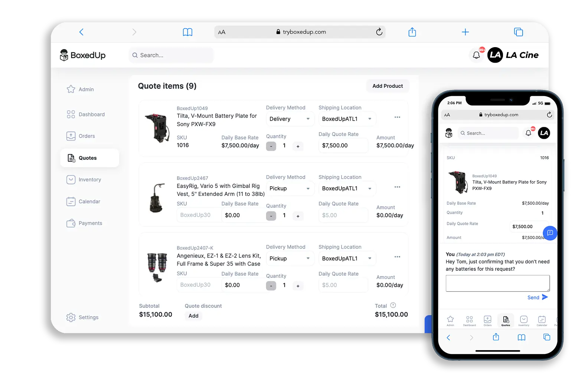The image size is (588, 374).
Task: Open the bookmarks icon in Safari toolbar
Action: [x=187, y=32]
